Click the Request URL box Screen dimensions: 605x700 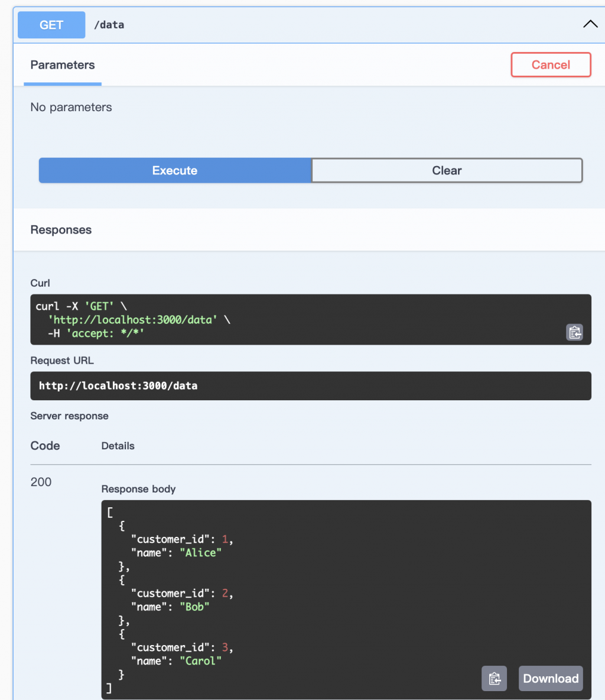310,385
